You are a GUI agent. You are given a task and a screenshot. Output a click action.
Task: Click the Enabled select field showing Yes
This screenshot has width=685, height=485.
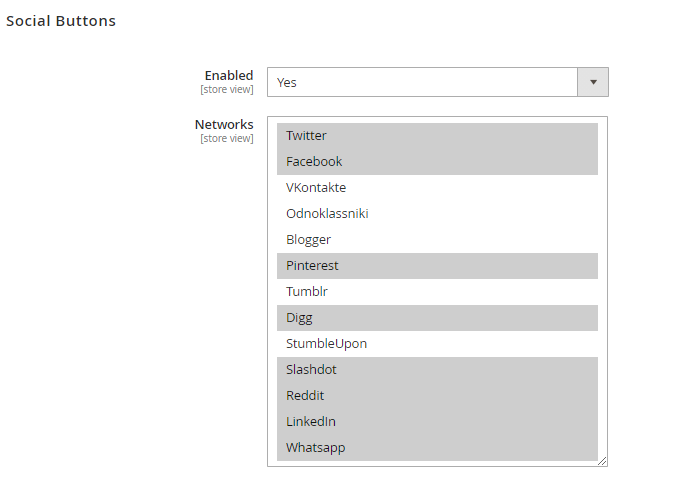point(422,82)
